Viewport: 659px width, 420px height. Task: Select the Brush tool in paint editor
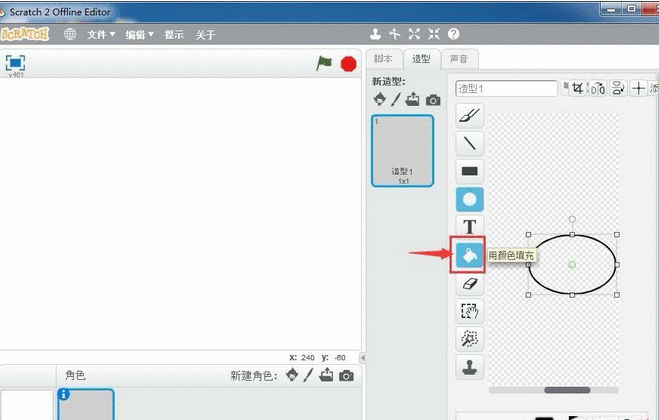(469, 116)
